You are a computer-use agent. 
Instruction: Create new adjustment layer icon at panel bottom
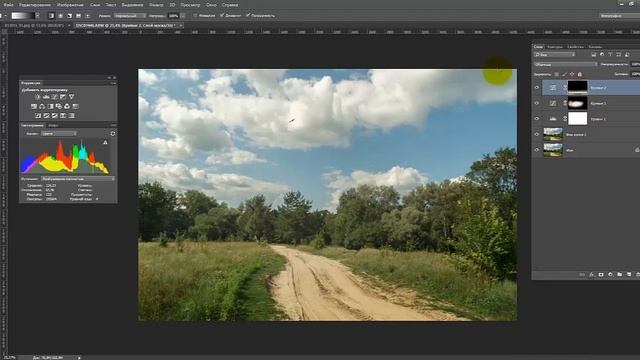(610, 275)
